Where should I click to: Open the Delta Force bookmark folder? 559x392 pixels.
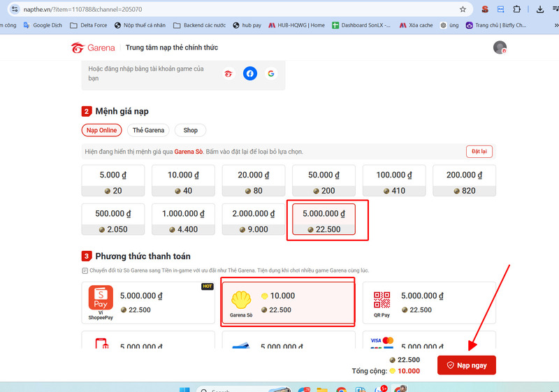coord(89,25)
